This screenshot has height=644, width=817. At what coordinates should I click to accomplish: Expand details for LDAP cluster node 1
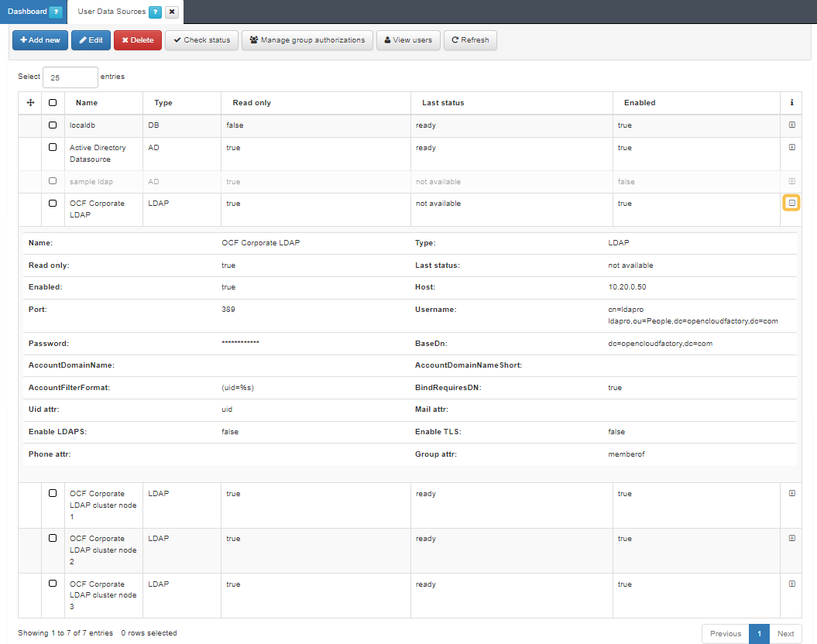tap(791, 493)
